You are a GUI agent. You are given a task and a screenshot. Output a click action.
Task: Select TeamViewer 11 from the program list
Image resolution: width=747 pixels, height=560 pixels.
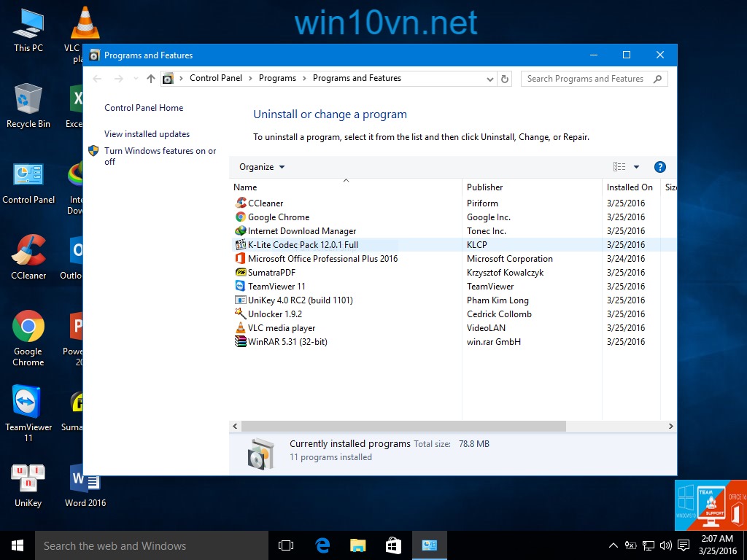278,286
